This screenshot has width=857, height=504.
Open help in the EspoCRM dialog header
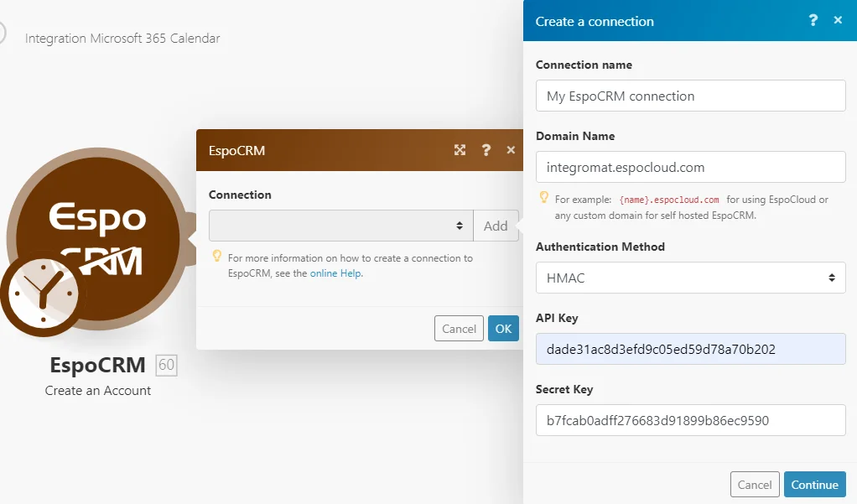point(486,150)
